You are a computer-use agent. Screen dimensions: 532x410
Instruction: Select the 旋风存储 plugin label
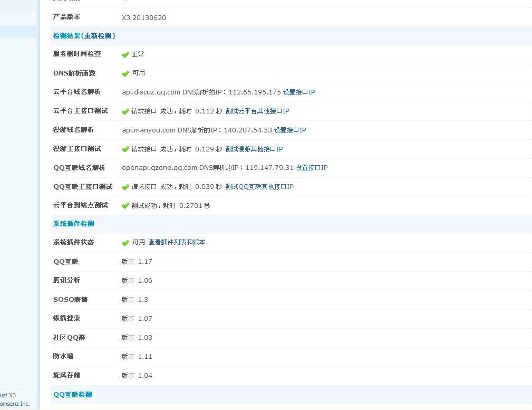(x=67, y=375)
